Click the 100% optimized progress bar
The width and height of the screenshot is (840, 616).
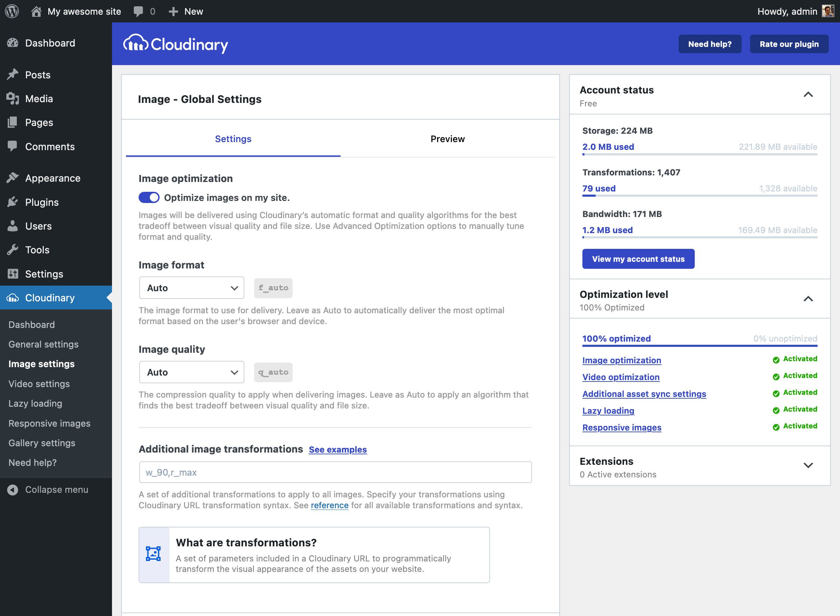coord(699,346)
